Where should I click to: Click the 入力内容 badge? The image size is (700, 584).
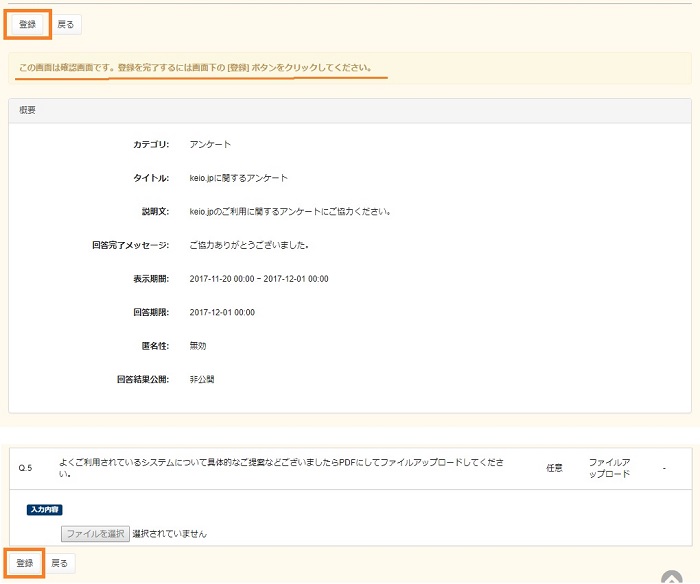[45, 510]
